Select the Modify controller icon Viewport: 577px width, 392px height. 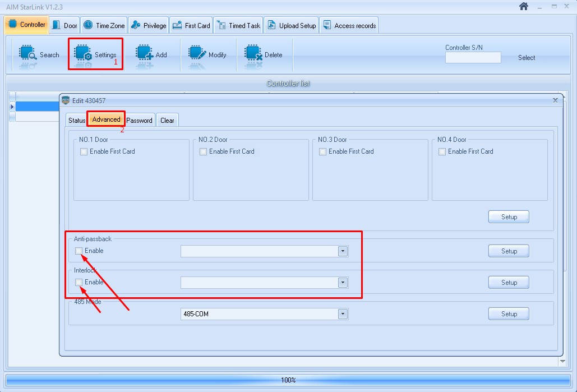point(197,53)
